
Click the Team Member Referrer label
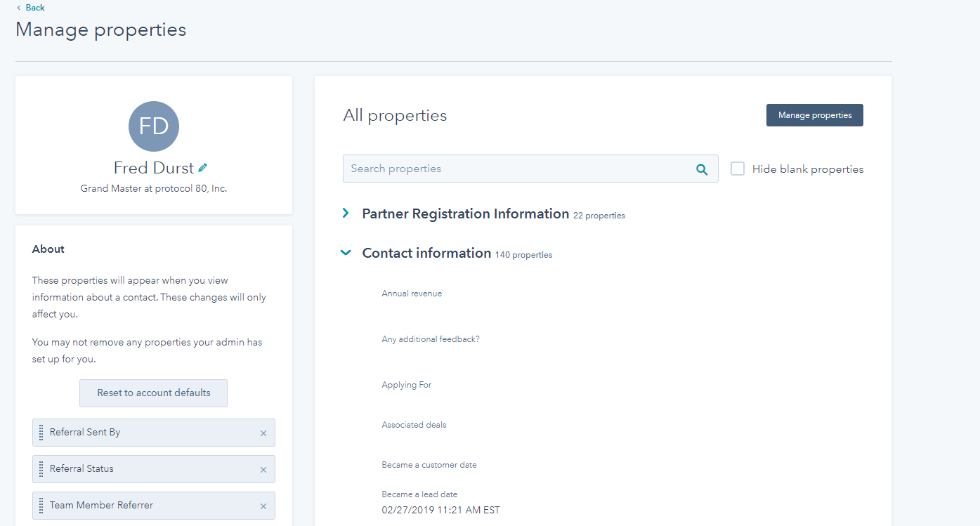pyautogui.click(x=101, y=506)
